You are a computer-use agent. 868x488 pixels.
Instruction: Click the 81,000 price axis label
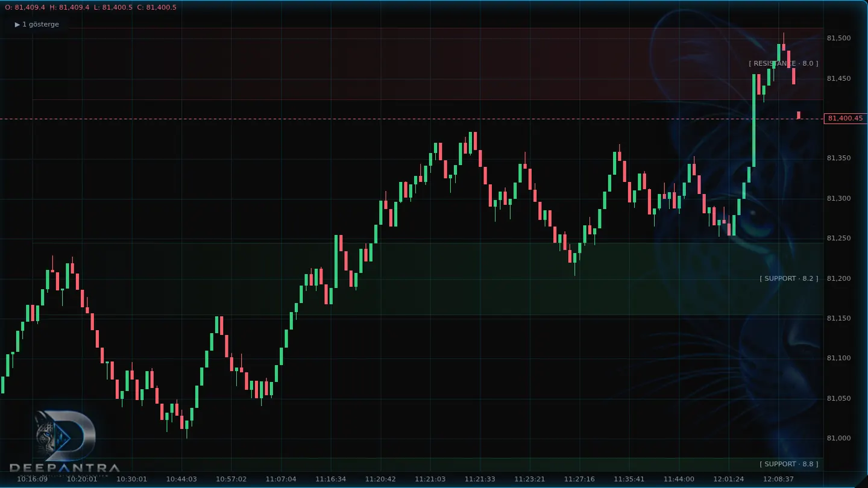point(838,439)
